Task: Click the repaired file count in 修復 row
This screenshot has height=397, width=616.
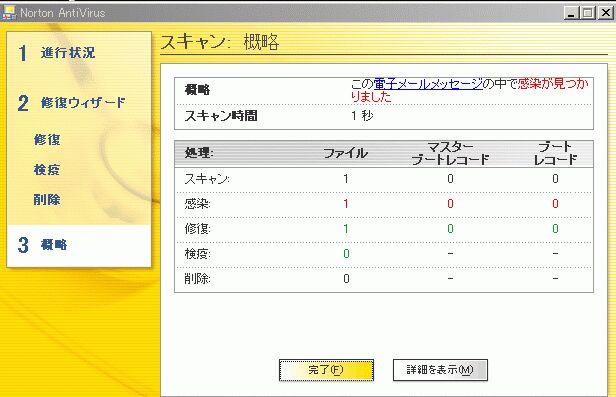Action: click(346, 229)
